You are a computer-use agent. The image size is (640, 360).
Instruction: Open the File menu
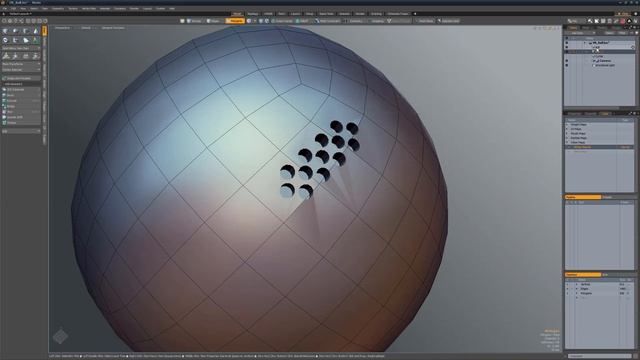4,8
